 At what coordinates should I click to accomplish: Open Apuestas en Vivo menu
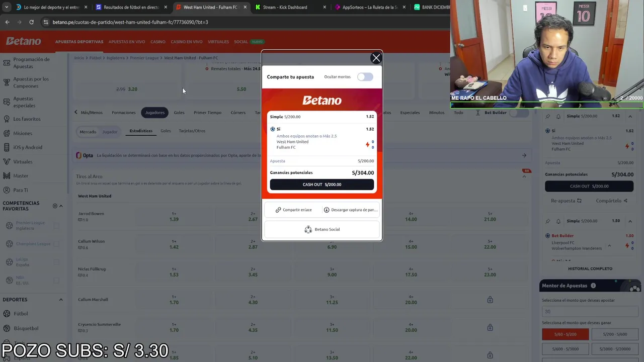pyautogui.click(x=127, y=42)
